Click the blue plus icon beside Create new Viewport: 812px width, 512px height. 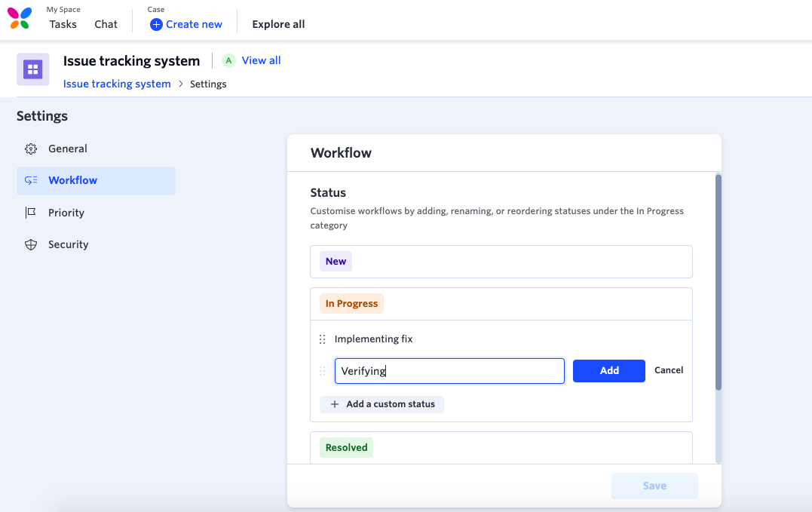point(156,24)
